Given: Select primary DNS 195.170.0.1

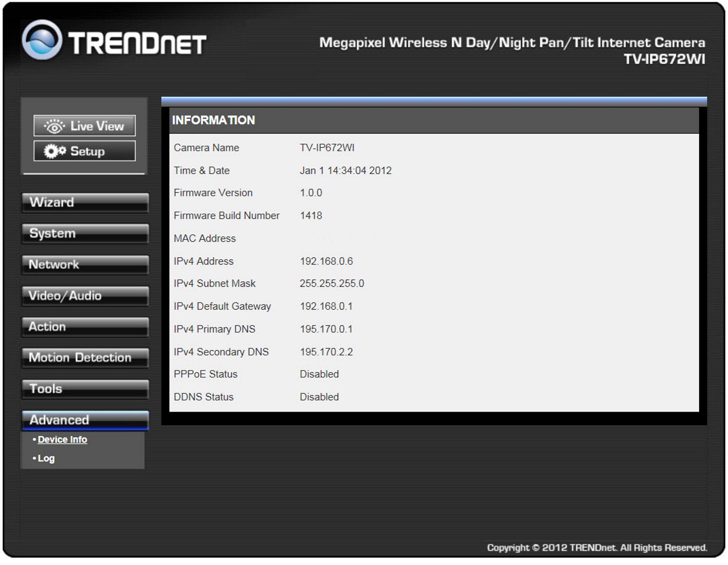Looking at the screenshot, I should click(x=326, y=329).
